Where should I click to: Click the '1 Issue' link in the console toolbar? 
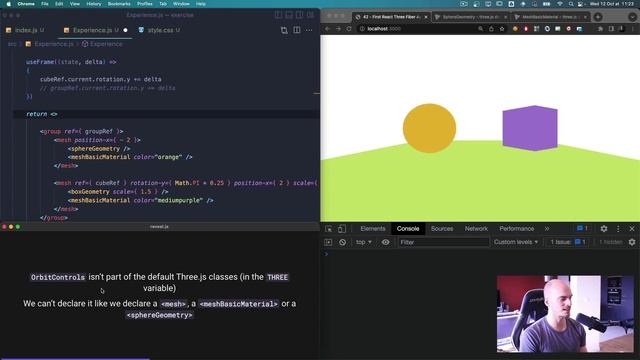(568, 242)
